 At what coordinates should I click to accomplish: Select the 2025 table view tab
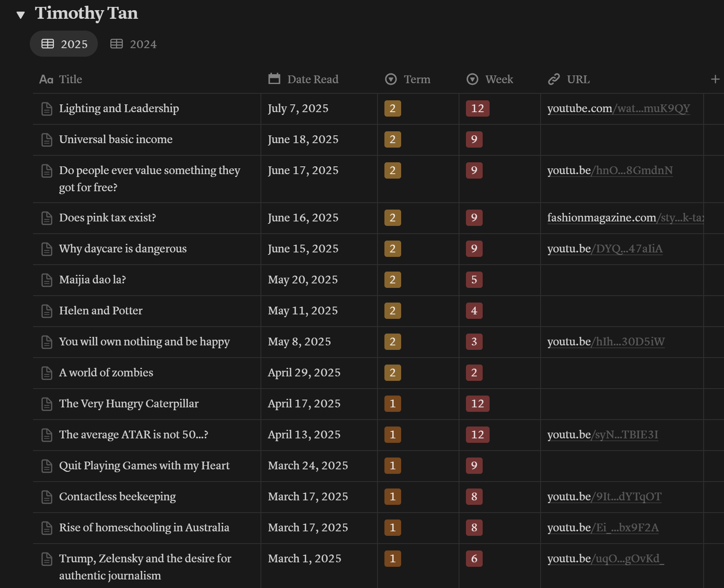click(x=64, y=44)
